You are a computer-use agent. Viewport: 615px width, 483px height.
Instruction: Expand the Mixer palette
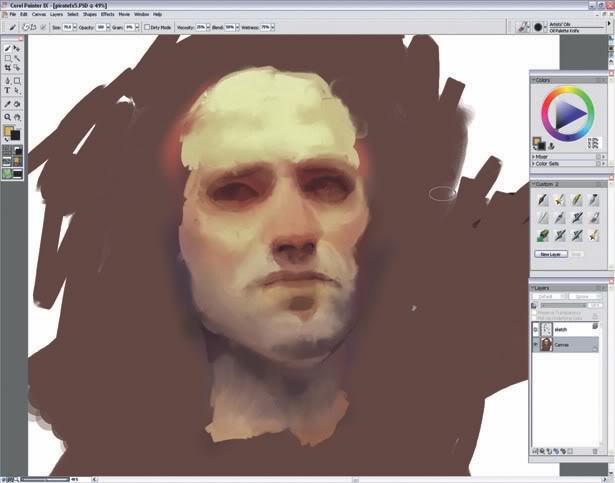(533, 157)
